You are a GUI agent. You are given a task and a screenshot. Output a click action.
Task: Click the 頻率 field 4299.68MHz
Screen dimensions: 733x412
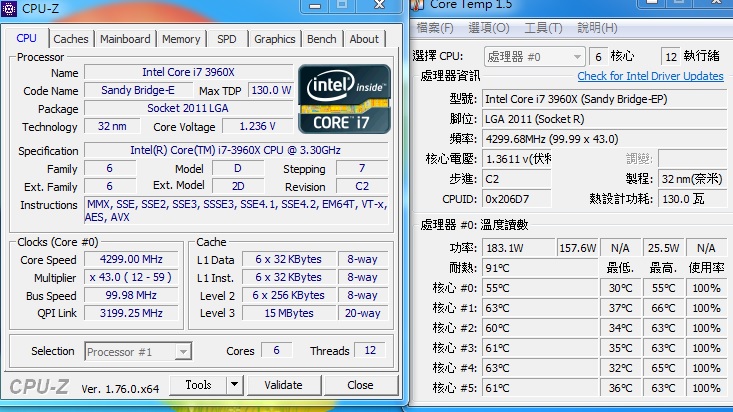605,139
